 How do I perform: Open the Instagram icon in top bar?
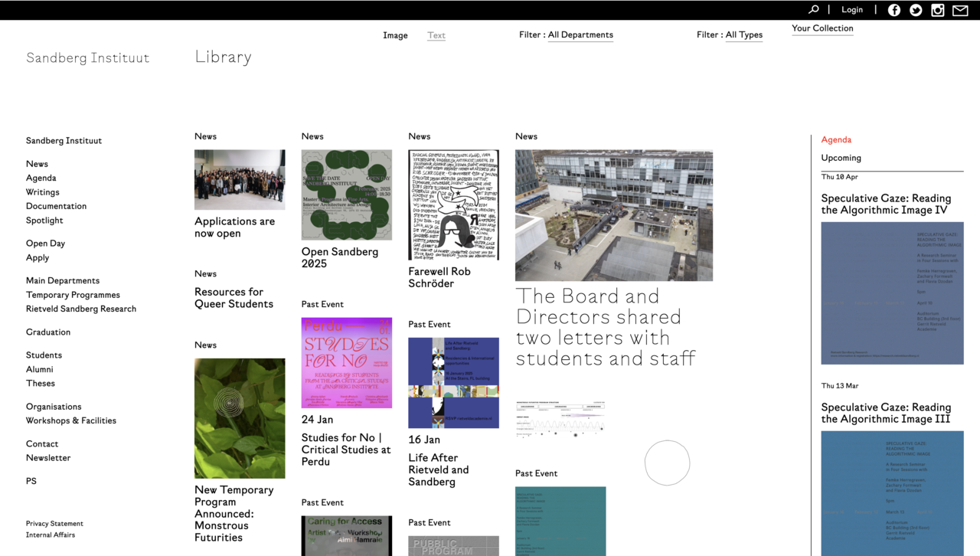(937, 10)
